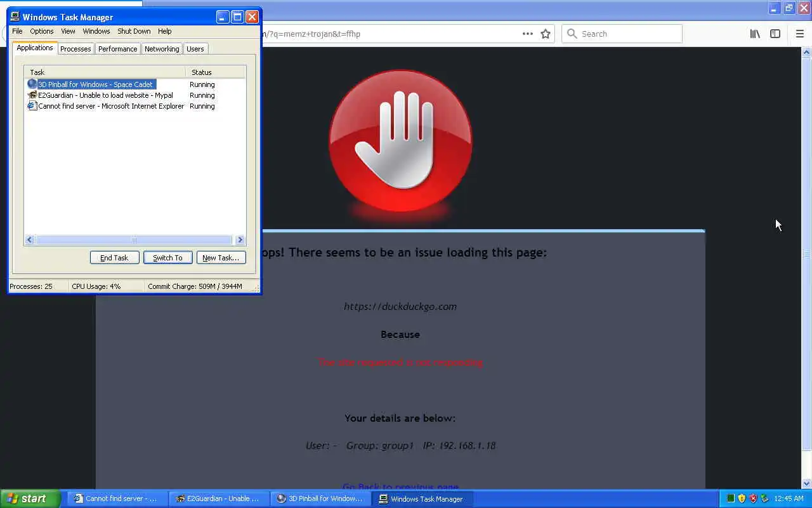Switch to the Performance tab

(x=117, y=49)
